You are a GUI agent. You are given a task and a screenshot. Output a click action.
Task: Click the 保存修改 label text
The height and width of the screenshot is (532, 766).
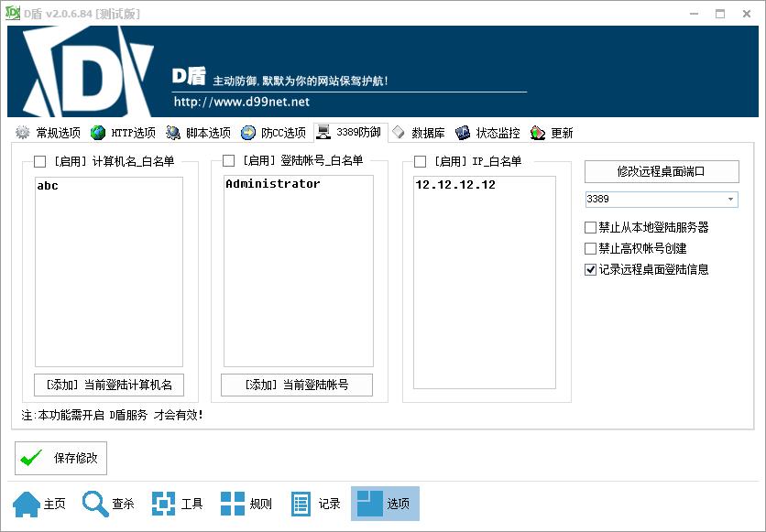[x=76, y=458]
